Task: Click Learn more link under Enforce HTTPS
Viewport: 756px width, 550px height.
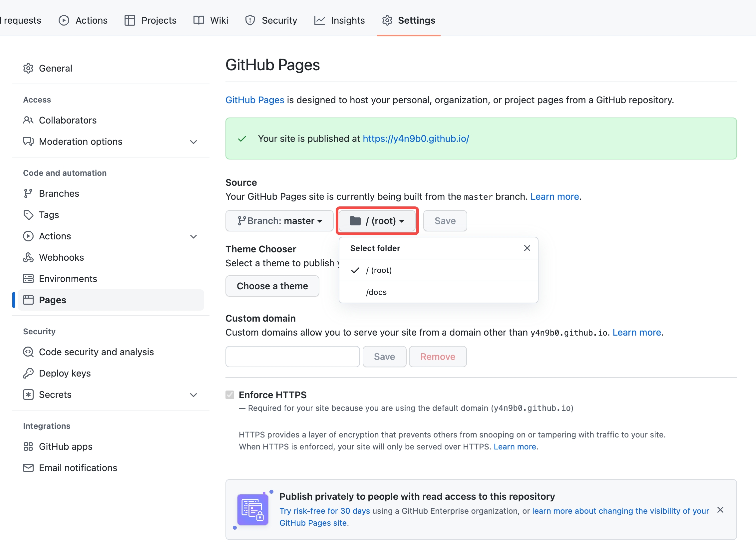Action: pyautogui.click(x=515, y=447)
